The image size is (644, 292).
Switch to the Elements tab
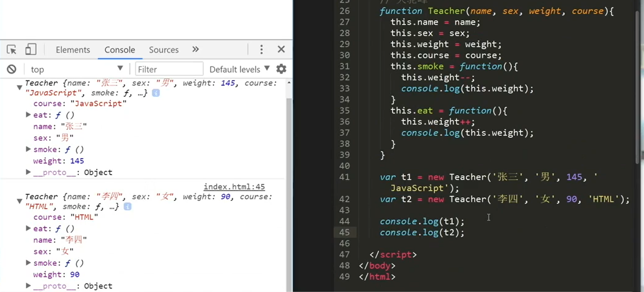[x=73, y=50]
